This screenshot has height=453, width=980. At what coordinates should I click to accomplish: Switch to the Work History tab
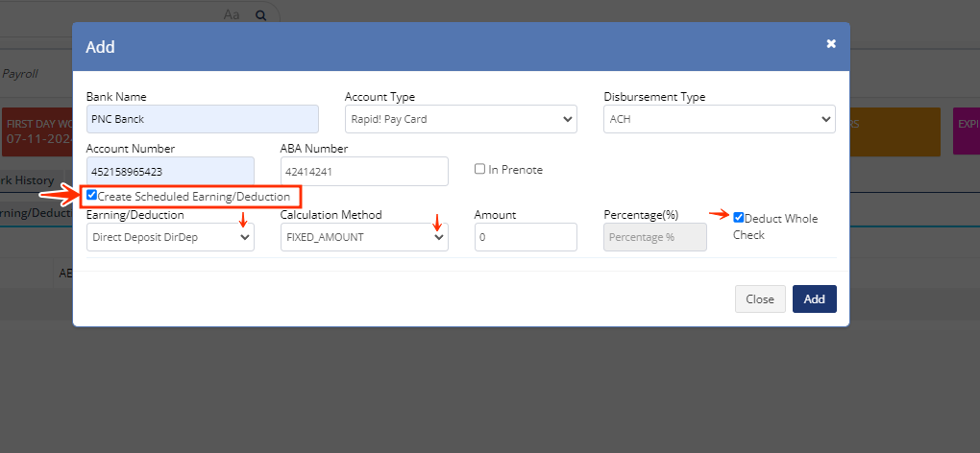tap(27, 180)
